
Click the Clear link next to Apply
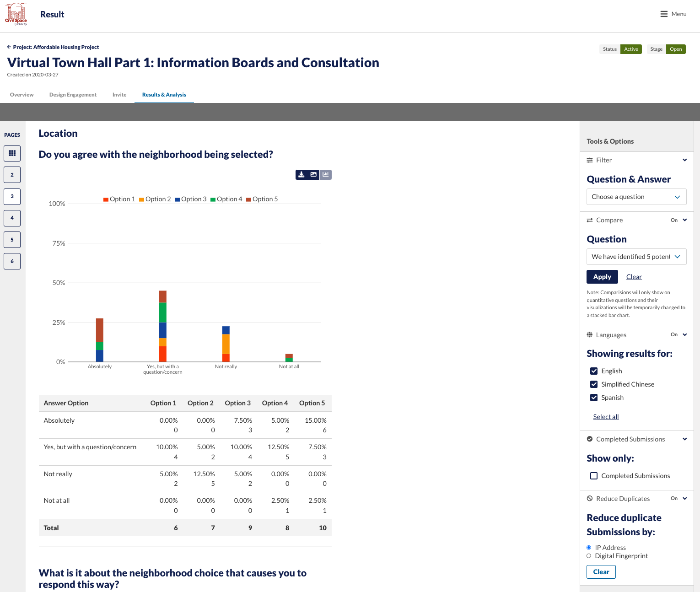pos(634,277)
